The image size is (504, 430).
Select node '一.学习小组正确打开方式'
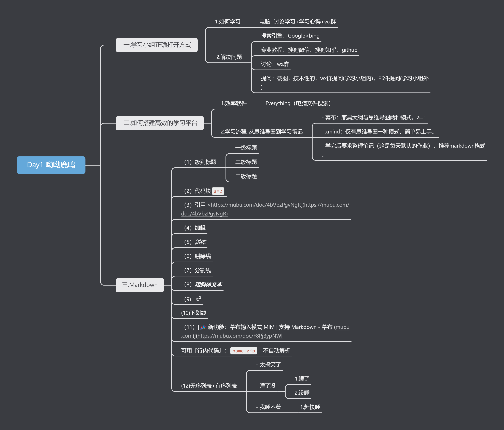(x=157, y=45)
